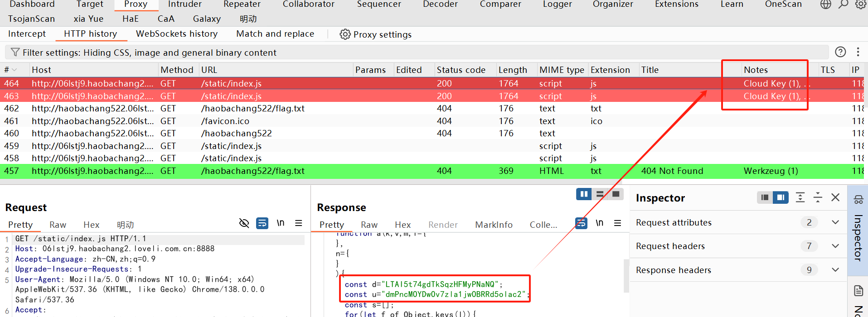Toggle line wrap button in Request pane
This screenshot has height=317, width=868.
coord(262,223)
